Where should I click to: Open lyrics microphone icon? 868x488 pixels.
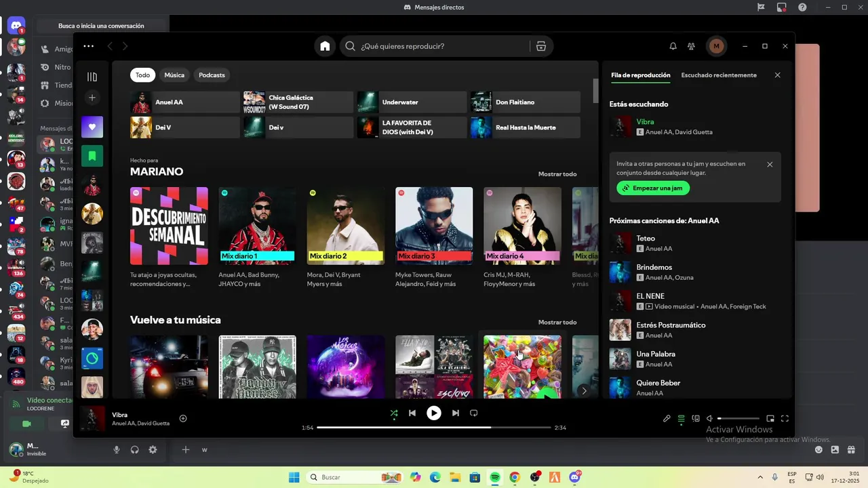tap(667, 419)
